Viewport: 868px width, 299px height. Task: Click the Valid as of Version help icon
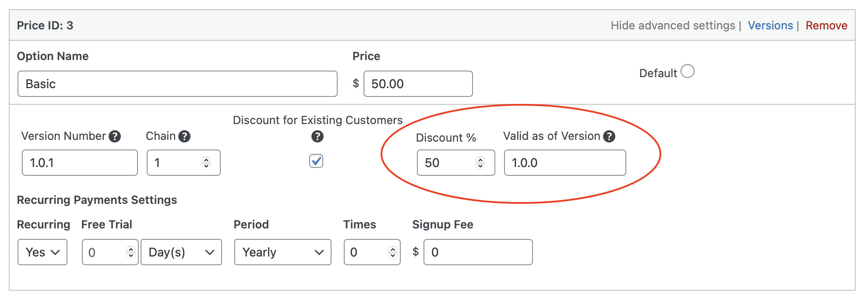pyautogui.click(x=609, y=136)
